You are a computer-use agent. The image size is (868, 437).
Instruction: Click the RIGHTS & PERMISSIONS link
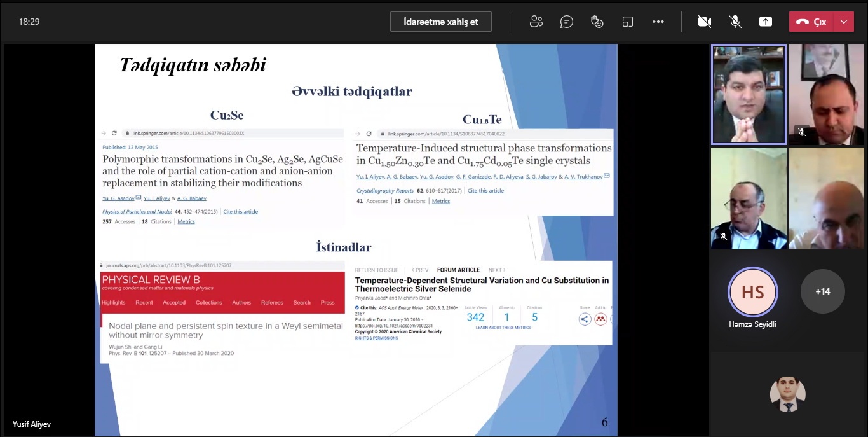(x=377, y=338)
